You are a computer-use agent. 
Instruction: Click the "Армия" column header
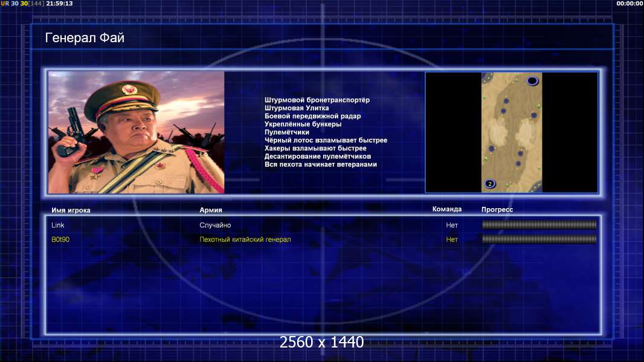[211, 210]
